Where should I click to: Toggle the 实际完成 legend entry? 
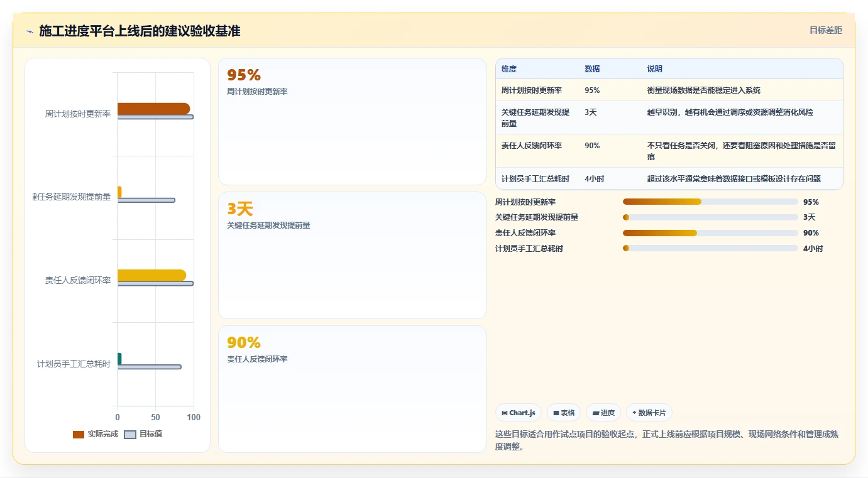[x=96, y=434]
